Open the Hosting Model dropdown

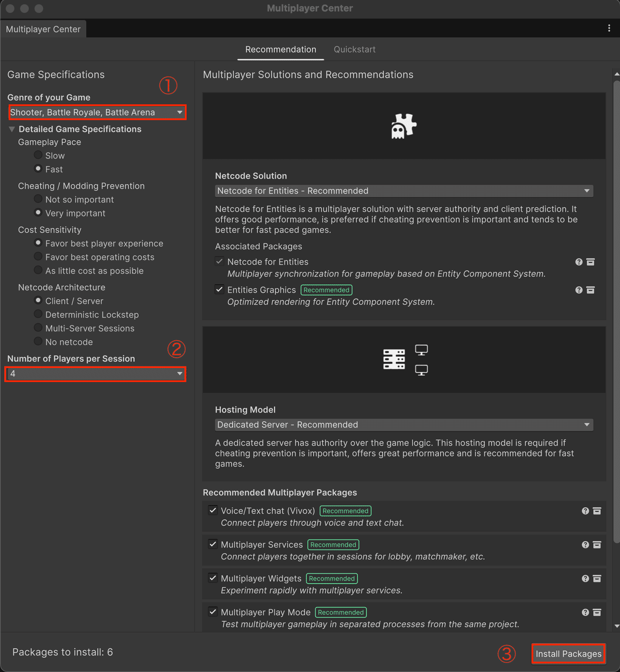[x=404, y=424]
